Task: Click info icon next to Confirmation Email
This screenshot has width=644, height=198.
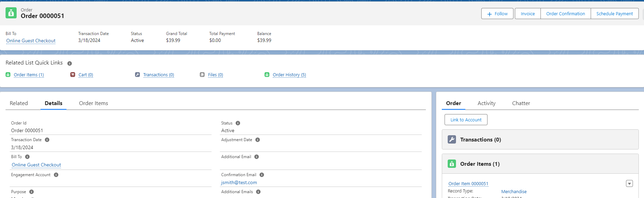Action: click(x=262, y=175)
